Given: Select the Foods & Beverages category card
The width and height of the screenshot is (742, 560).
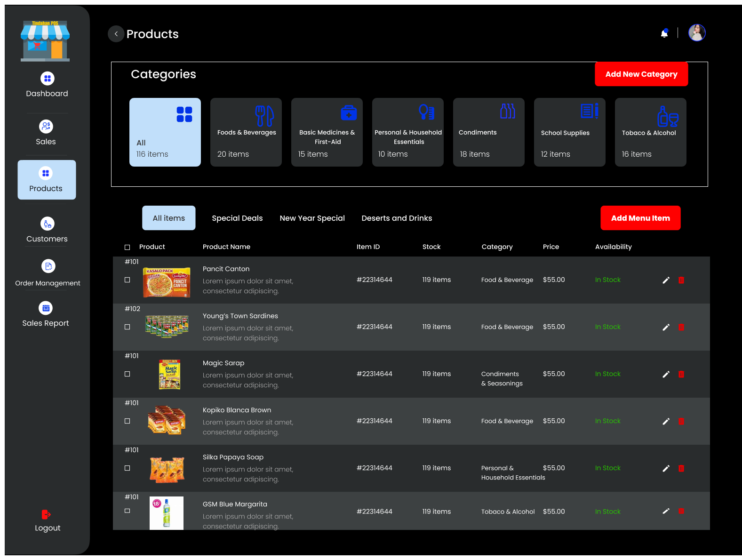Looking at the screenshot, I should point(246,132).
